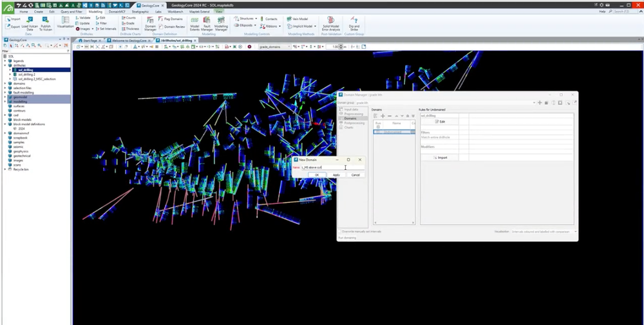The width and height of the screenshot is (644, 325).
Task: Open the Ellipsoids dropdown
Action: click(245, 26)
